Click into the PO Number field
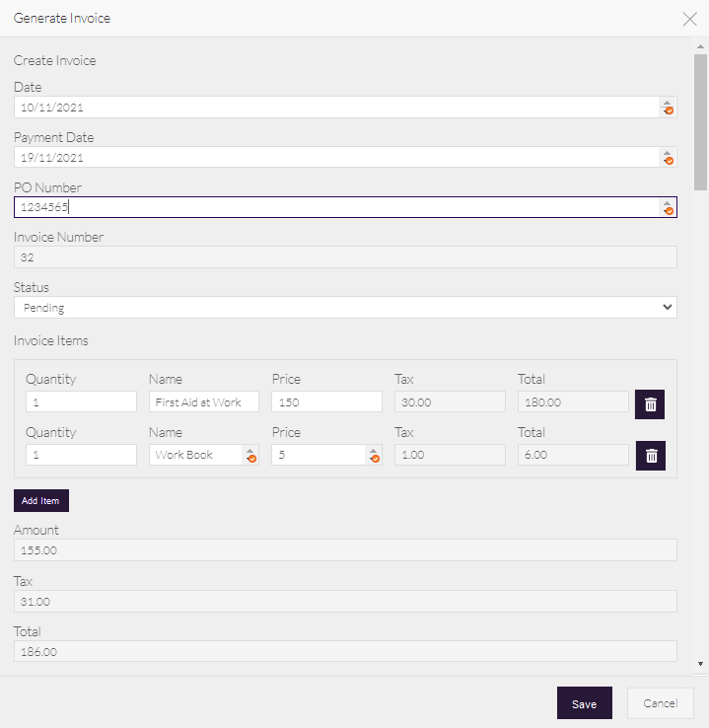 pos(345,207)
